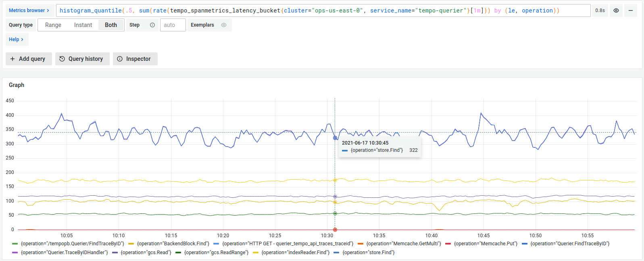Click the Add query plus icon
This screenshot has width=644, height=261.
pyautogui.click(x=13, y=59)
